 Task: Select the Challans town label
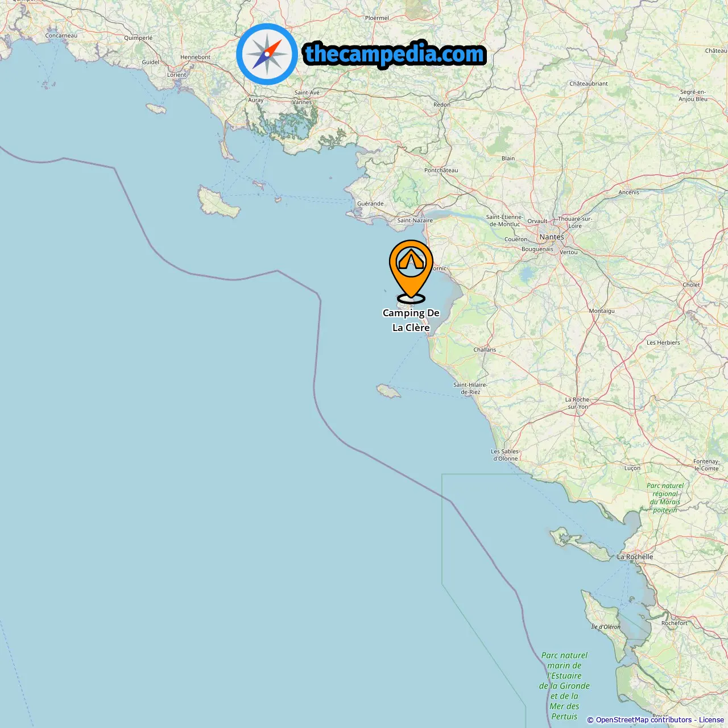click(x=485, y=350)
